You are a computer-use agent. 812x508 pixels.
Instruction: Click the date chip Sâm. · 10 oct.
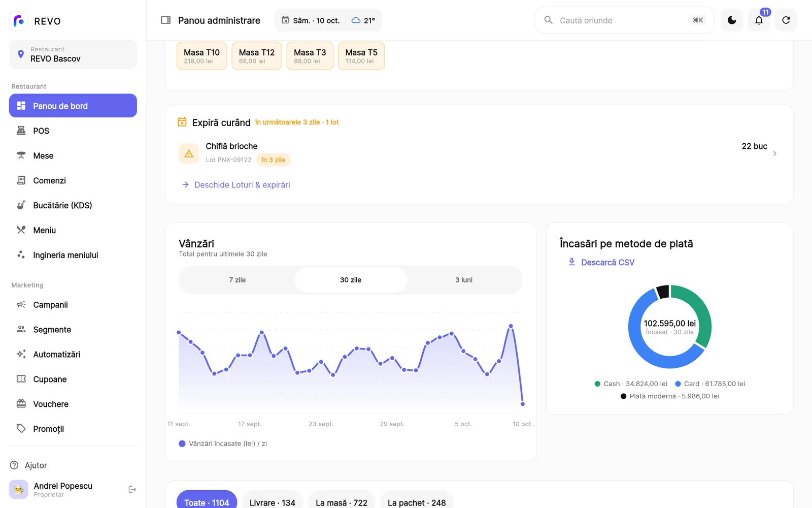[x=311, y=20]
